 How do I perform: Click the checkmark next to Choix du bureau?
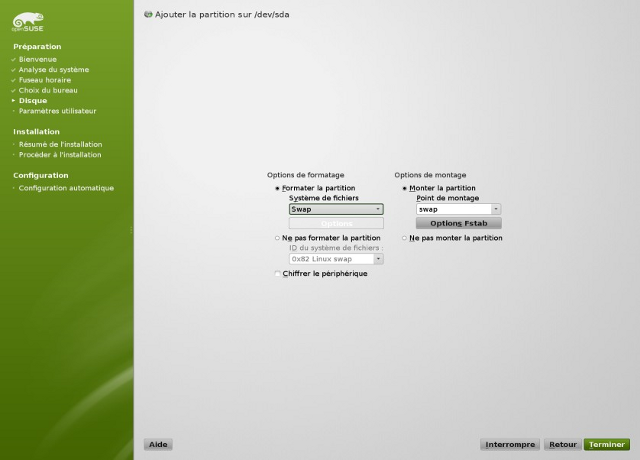[13, 90]
